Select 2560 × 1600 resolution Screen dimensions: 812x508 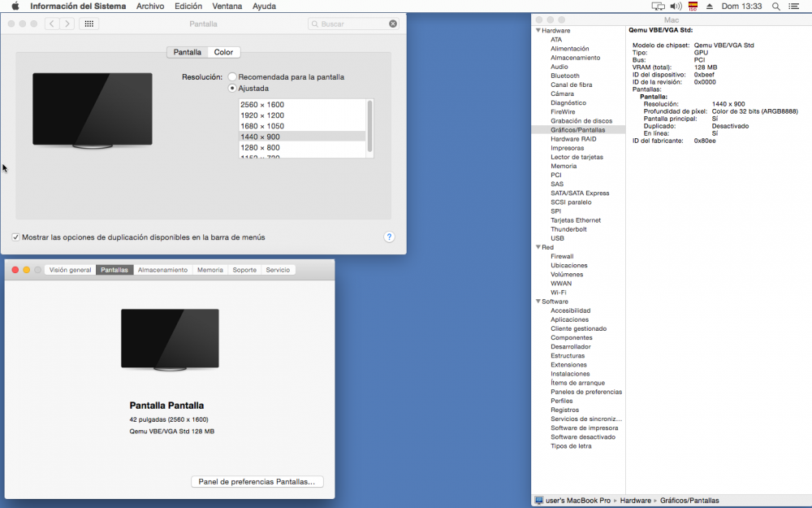pos(302,105)
